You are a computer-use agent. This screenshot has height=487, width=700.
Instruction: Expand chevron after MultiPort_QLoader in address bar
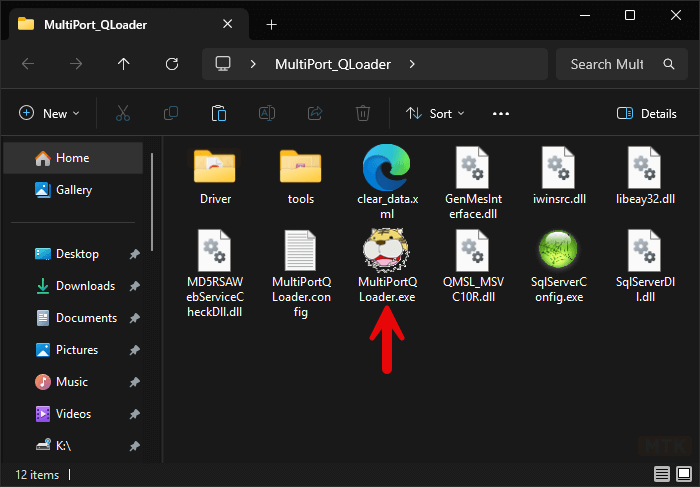(x=412, y=64)
